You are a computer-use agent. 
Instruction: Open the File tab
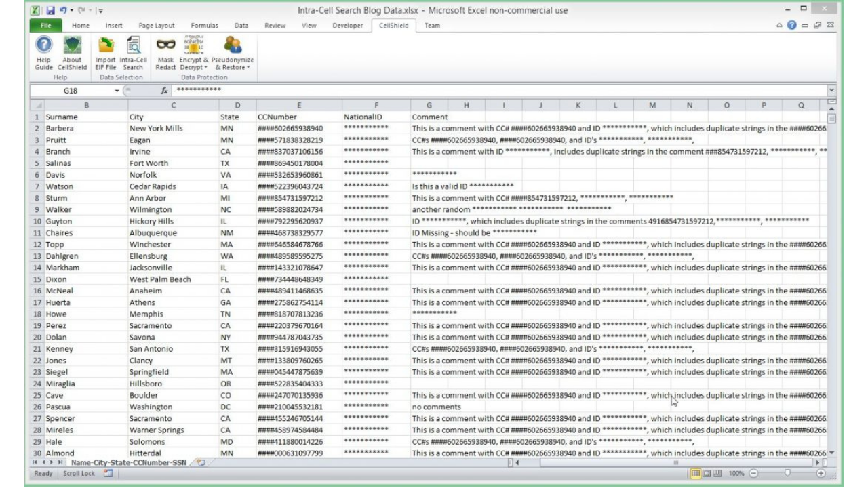point(45,26)
